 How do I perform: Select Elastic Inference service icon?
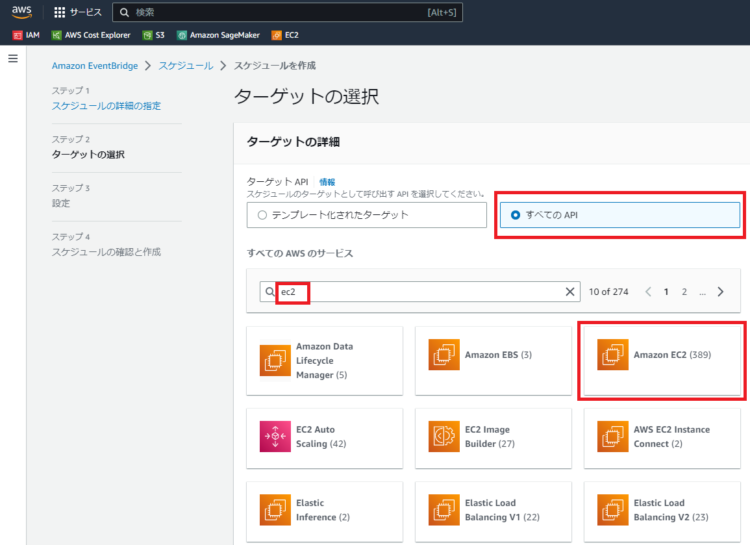(x=275, y=510)
